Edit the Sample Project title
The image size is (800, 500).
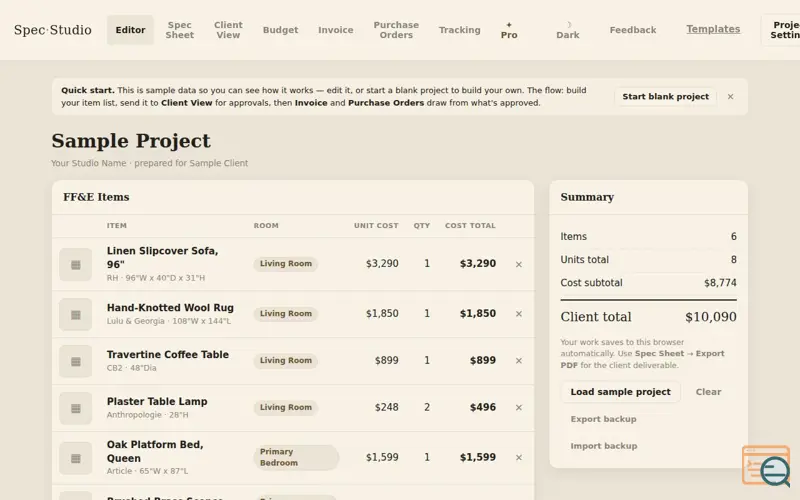(131, 141)
